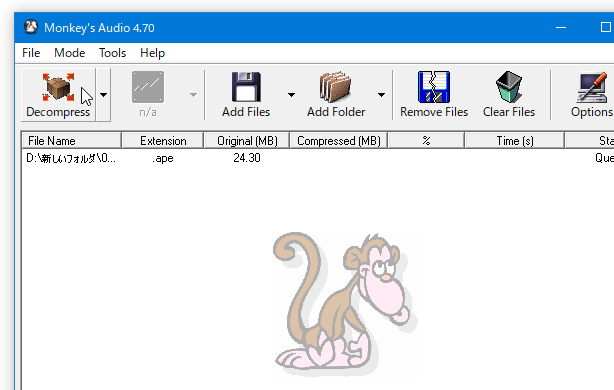The height and width of the screenshot is (390, 614).
Task: Expand the n/a level dropdown arrow
Action: [193, 95]
